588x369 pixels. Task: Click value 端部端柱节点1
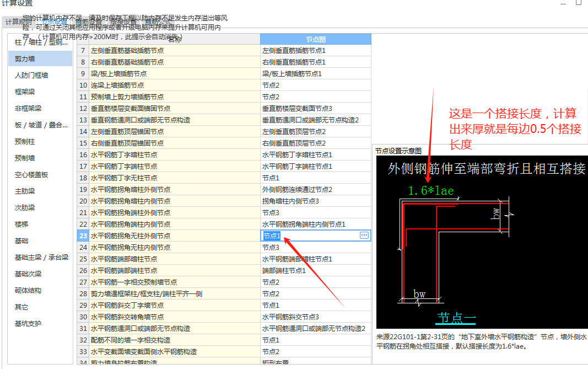316,271
